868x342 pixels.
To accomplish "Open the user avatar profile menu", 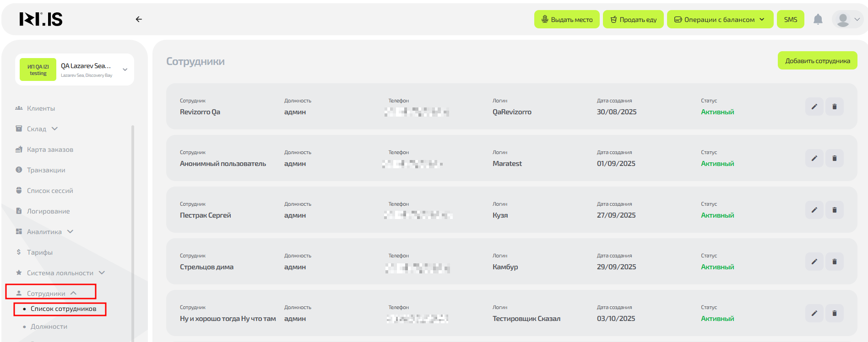I will [x=848, y=19].
